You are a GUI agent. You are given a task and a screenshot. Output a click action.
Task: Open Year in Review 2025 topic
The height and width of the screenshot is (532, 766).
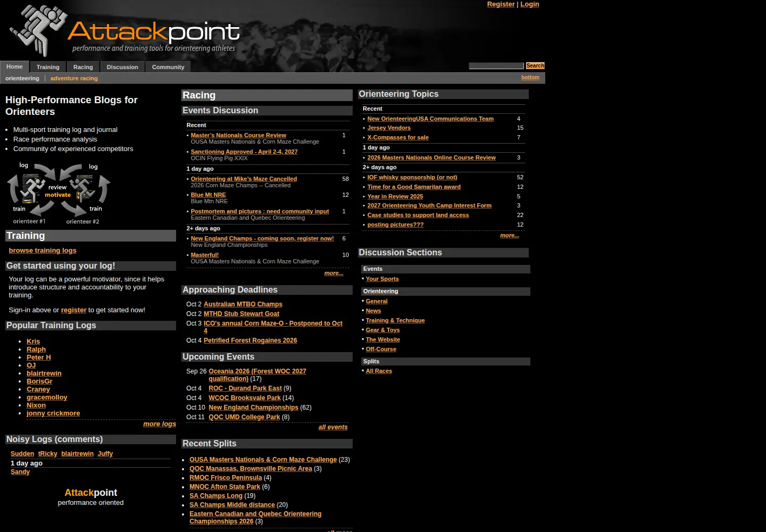coord(395,197)
